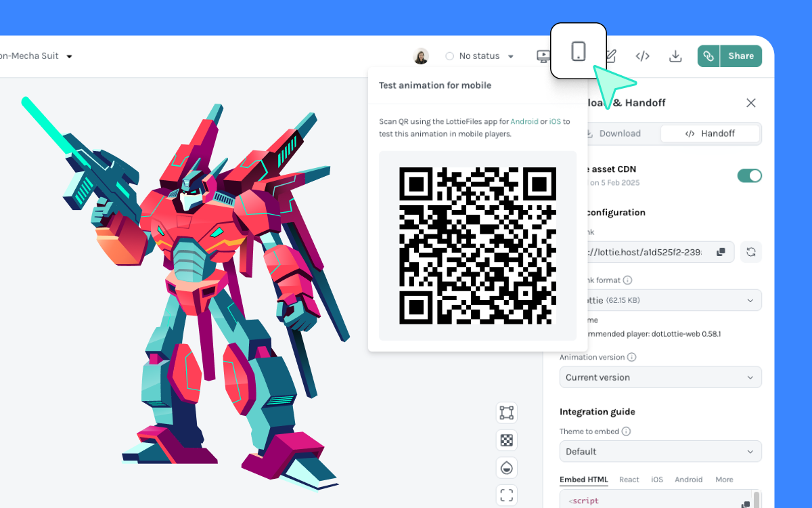Click the download arrow icon in toolbar
Viewport: 812px width, 508px height.
(x=675, y=56)
